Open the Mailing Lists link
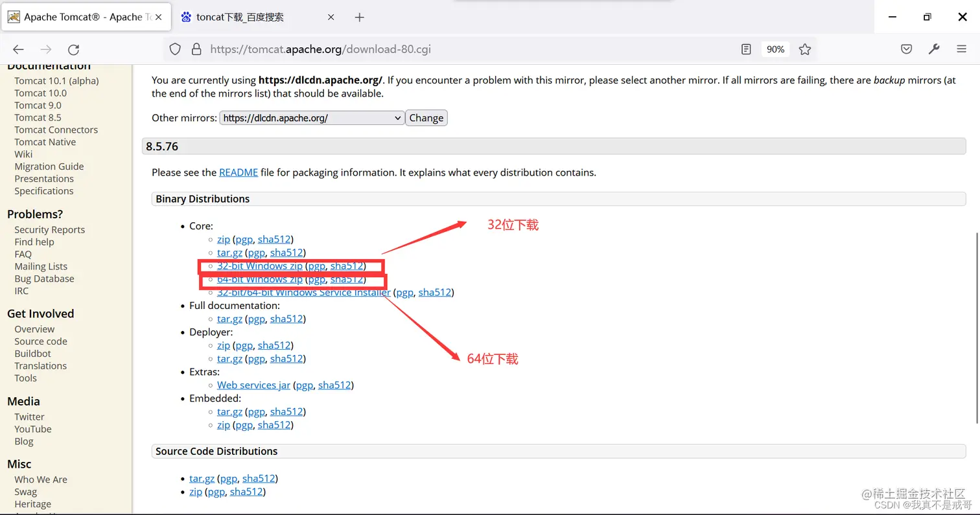Viewport: 980px width, 515px height. click(x=41, y=267)
